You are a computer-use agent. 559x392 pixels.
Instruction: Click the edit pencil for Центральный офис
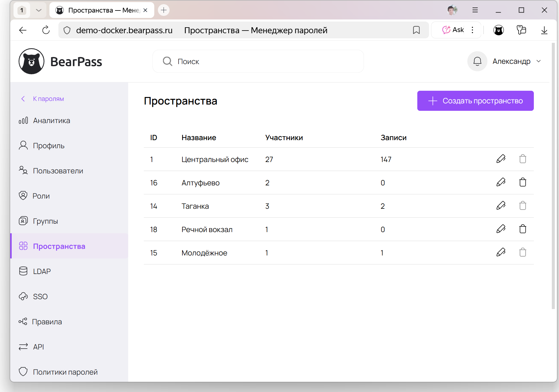click(x=501, y=159)
